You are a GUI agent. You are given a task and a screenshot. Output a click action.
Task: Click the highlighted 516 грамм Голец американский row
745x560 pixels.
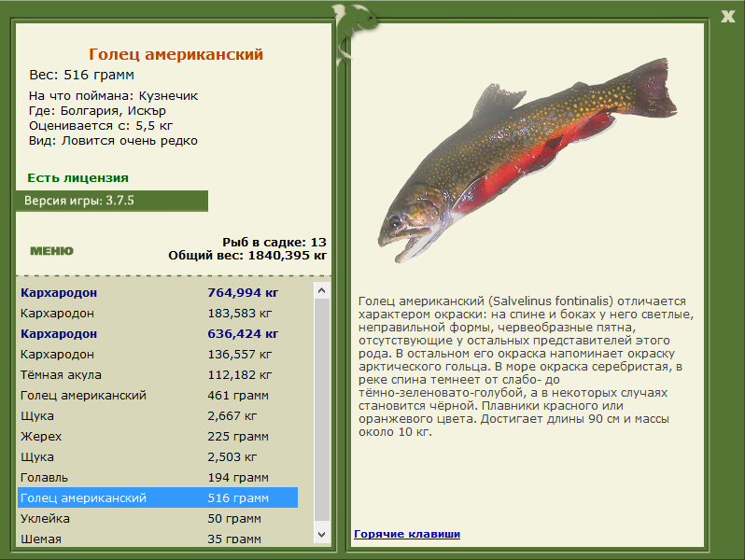(158, 497)
